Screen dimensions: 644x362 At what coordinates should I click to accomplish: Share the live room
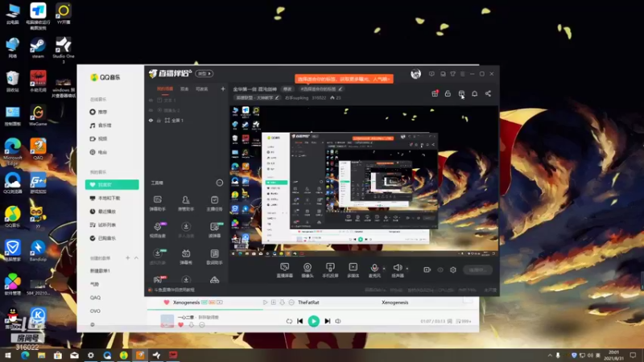point(488,93)
